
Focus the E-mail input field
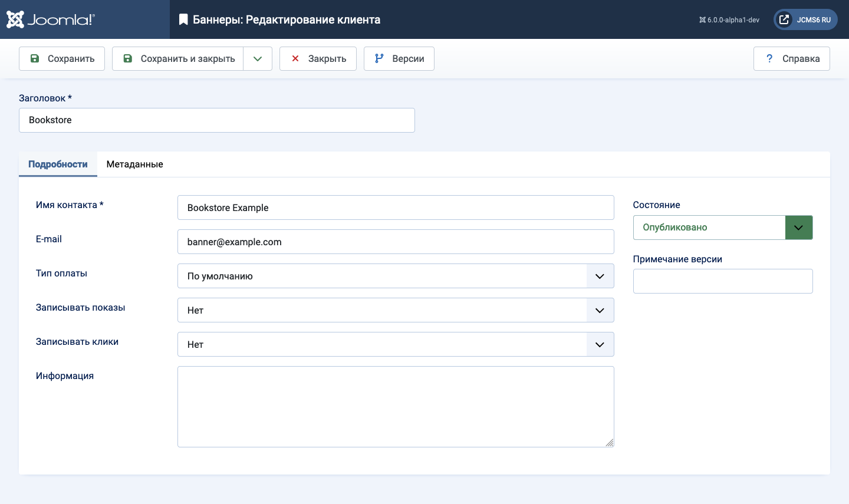(395, 242)
